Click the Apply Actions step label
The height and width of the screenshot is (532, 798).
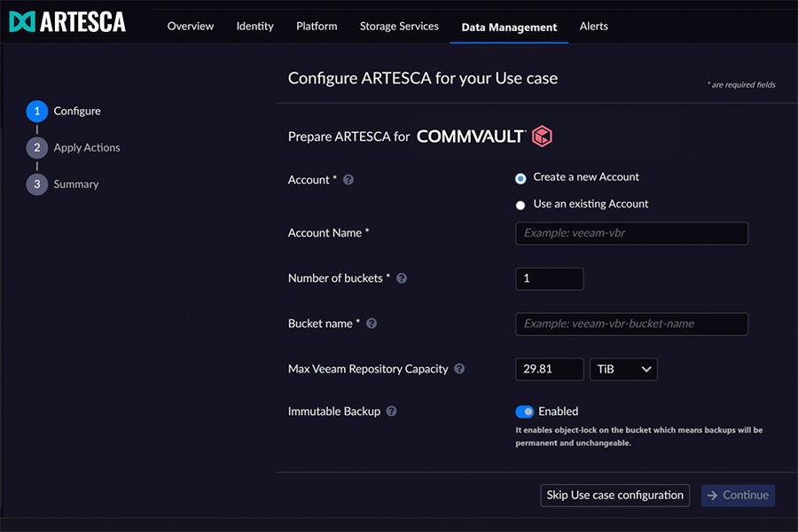pyautogui.click(x=87, y=148)
